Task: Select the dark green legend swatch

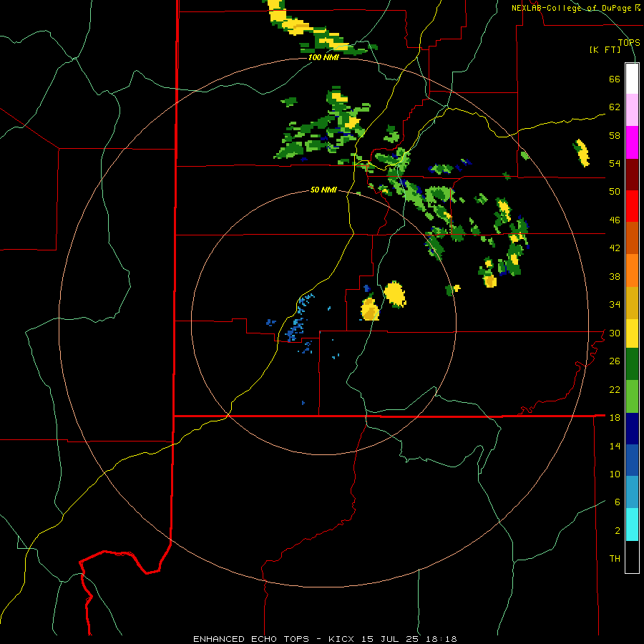Action: (x=632, y=364)
